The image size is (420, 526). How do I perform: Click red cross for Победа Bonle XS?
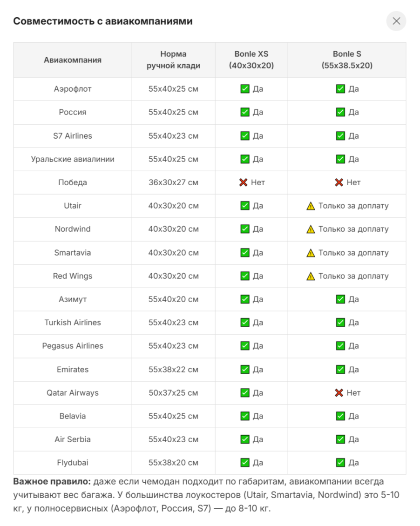243,182
